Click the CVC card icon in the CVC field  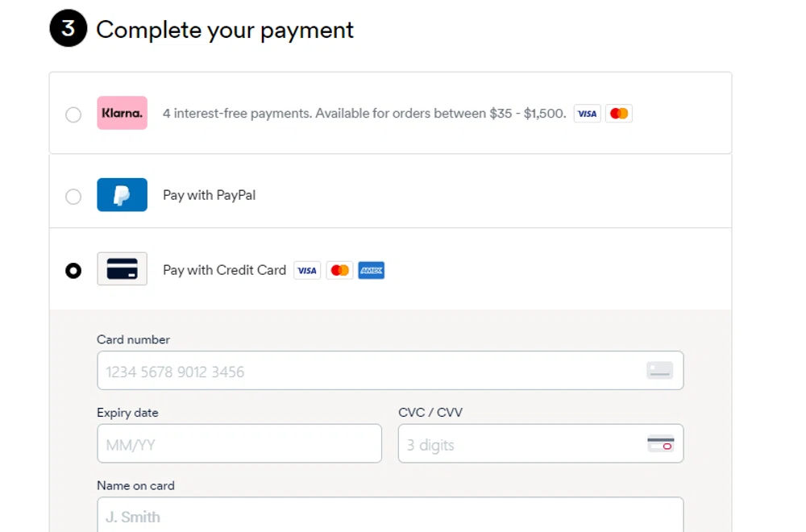coord(659,443)
